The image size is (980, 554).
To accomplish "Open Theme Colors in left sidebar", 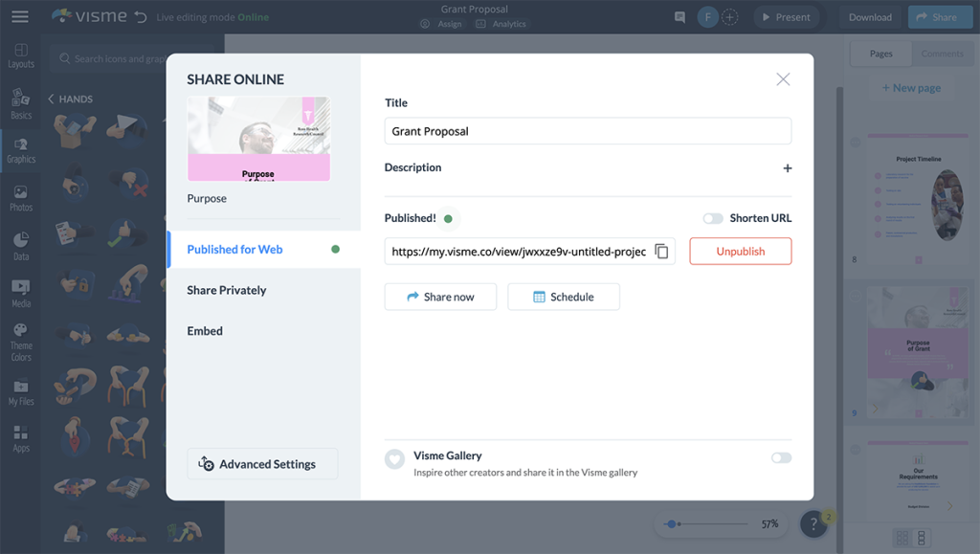I will pyautogui.click(x=21, y=342).
